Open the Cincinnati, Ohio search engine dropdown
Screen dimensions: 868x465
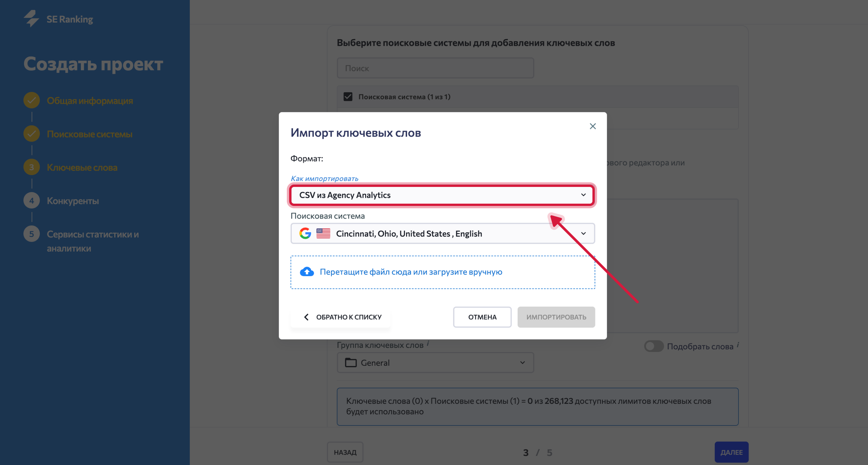(x=442, y=233)
